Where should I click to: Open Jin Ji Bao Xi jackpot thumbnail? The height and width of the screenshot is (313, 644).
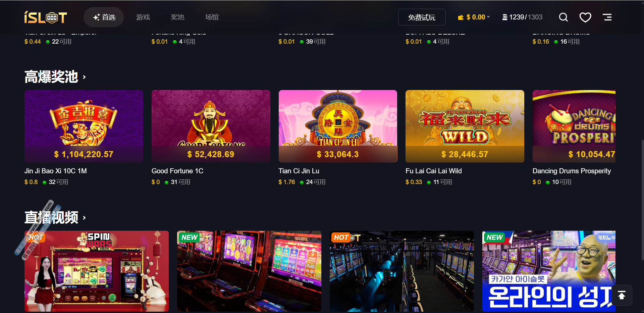[x=84, y=126]
